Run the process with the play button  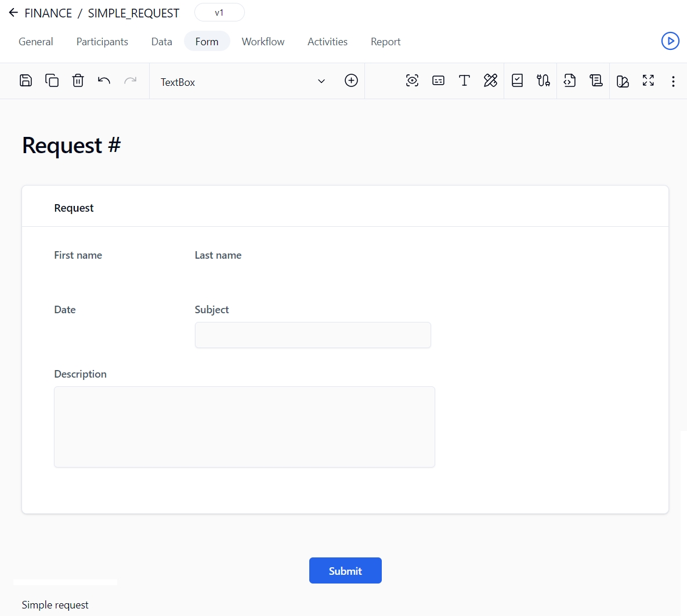pyautogui.click(x=670, y=41)
